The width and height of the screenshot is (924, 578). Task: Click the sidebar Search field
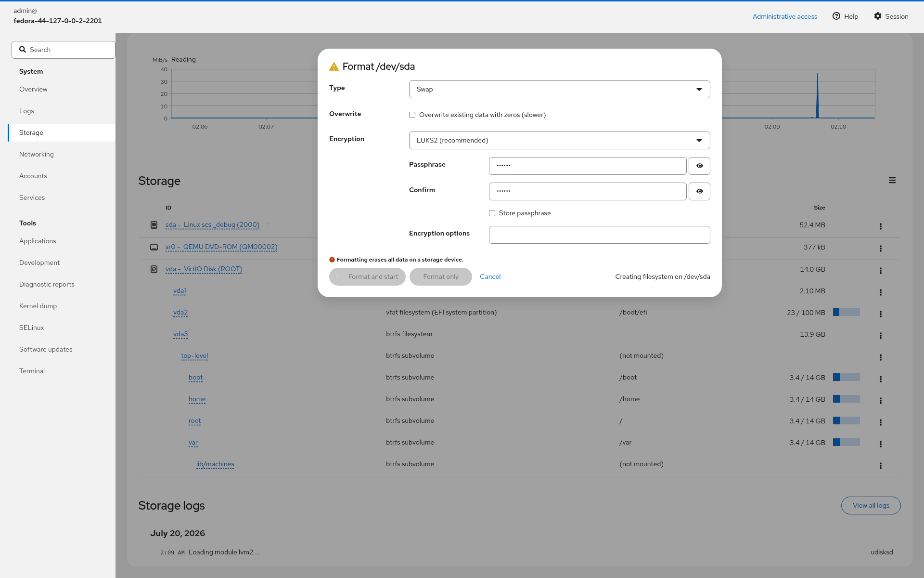[64, 50]
